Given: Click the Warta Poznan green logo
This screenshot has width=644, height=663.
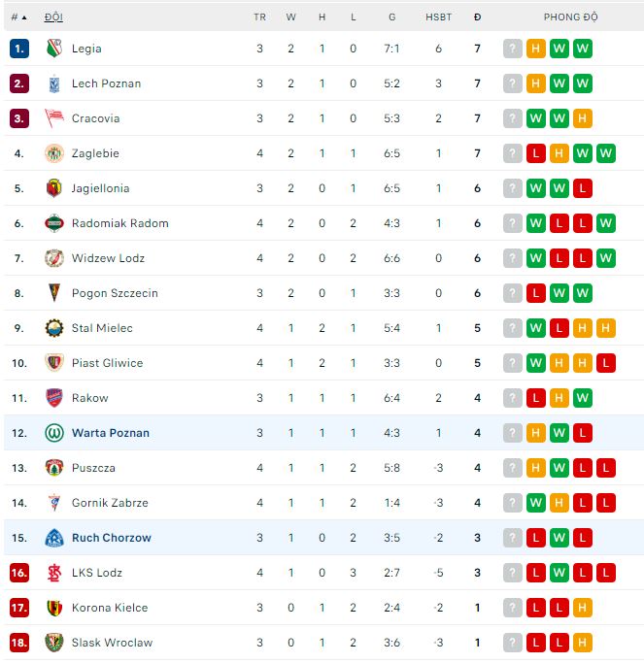Looking at the screenshot, I should pyautogui.click(x=54, y=433).
